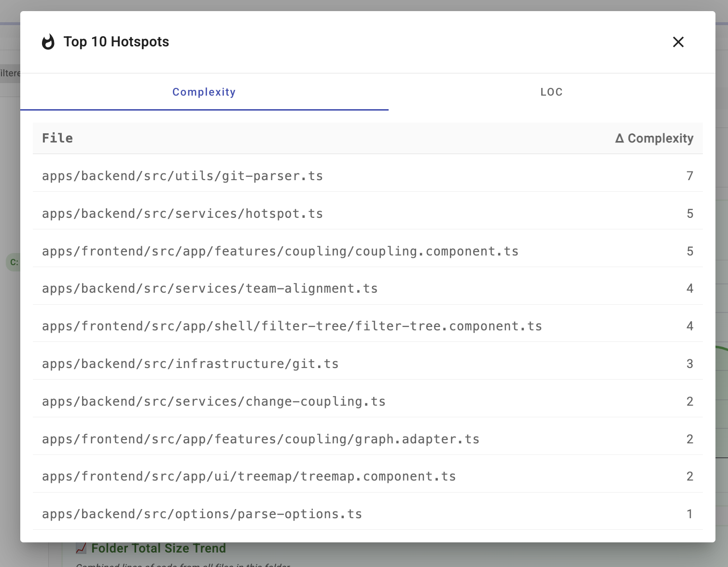Click the flame hotspot icon

click(48, 42)
